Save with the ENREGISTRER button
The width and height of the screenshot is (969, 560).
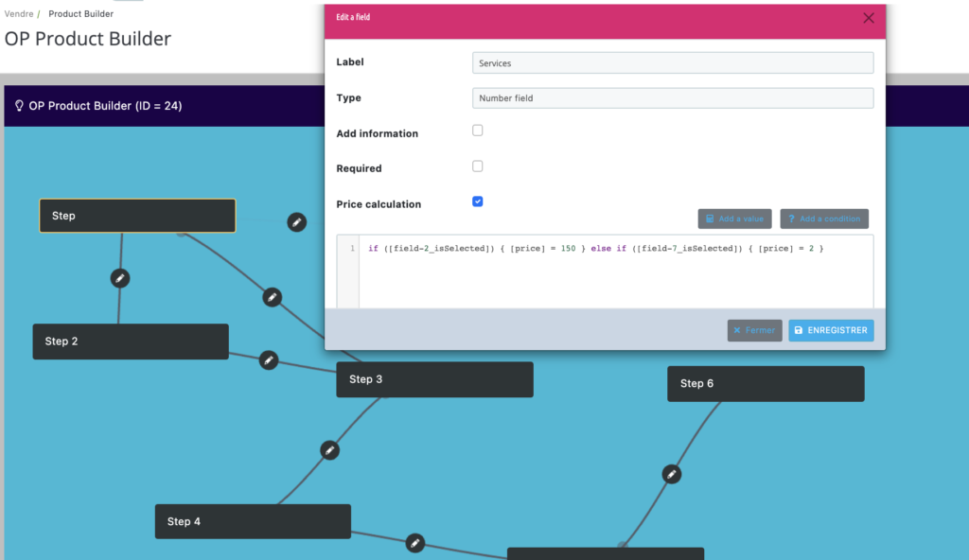pyautogui.click(x=831, y=330)
